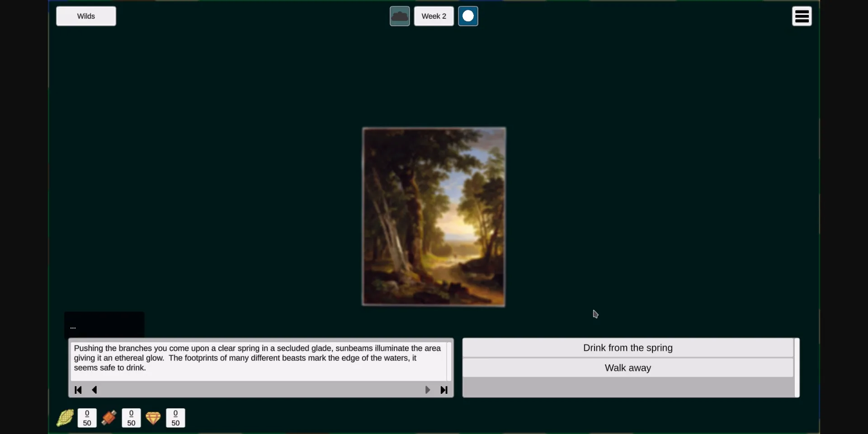Click the gem 0/50 counter
This screenshot has width=868, height=434.
pos(175,418)
